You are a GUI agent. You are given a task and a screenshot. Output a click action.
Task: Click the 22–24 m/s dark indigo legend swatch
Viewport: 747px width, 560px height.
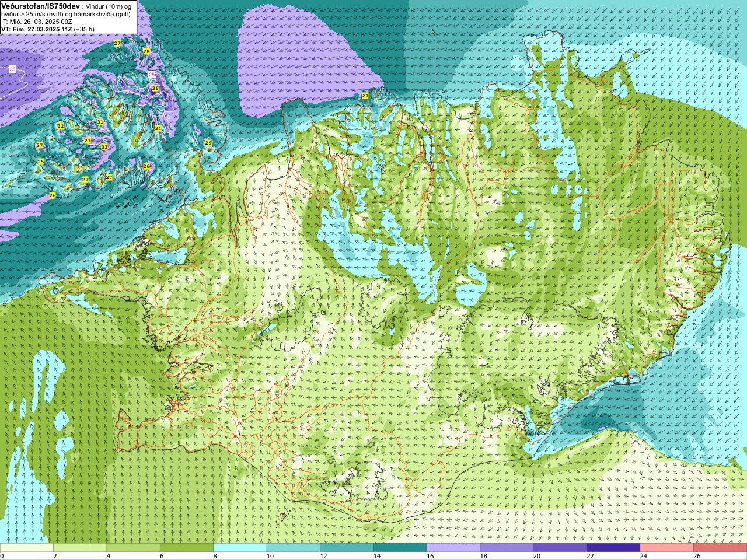tap(613, 548)
